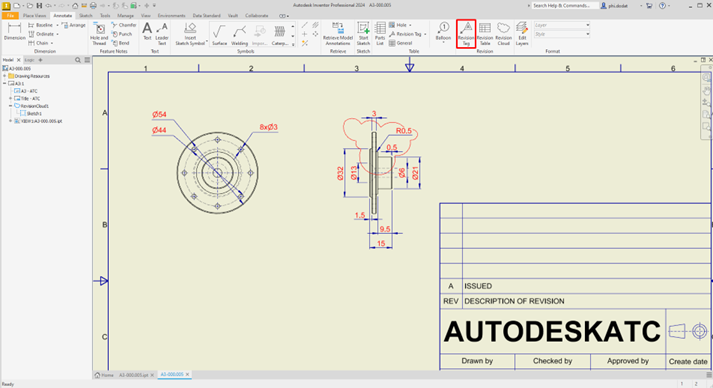Viewport: 713px width, 388px height.
Task: Switch to the Tools ribbon tab
Action: coord(105,15)
